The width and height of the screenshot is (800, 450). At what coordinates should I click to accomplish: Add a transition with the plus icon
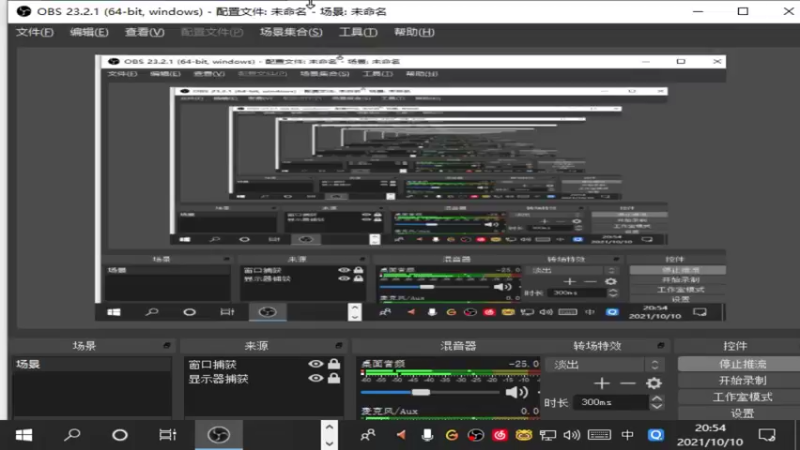click(x=602, y=383)
